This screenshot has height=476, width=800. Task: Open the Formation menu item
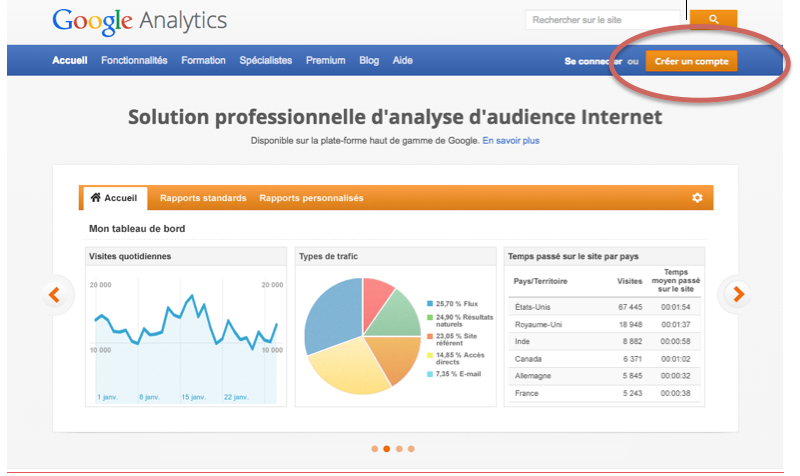coord(203,60)
